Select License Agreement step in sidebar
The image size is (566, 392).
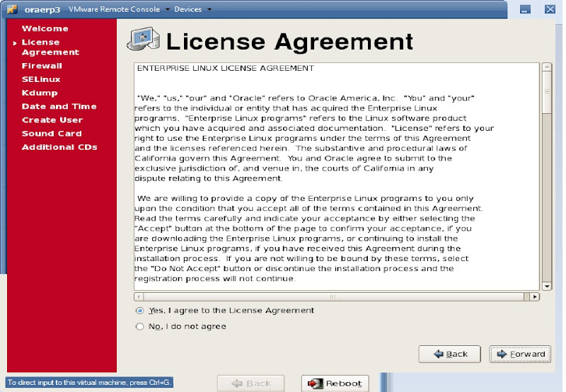point(50,47)
